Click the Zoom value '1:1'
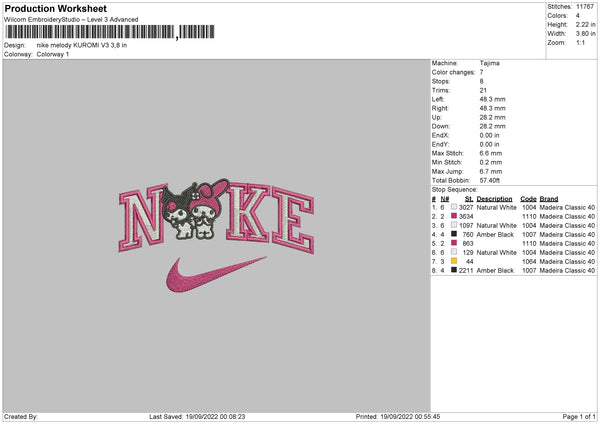 pyautogui.click(x=580, y=42)
